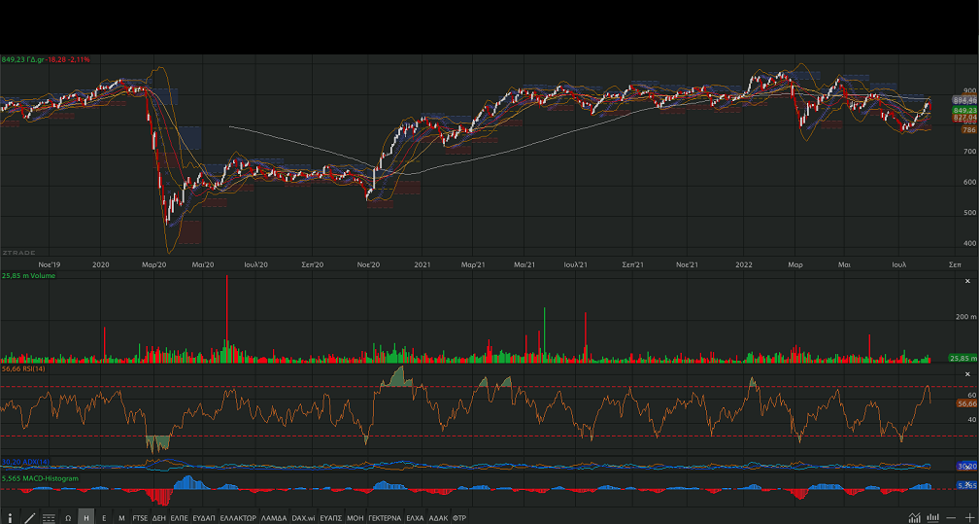980x524 pixels.
Task: Switch to DAX.wi symbol
Action: (304, 518)
